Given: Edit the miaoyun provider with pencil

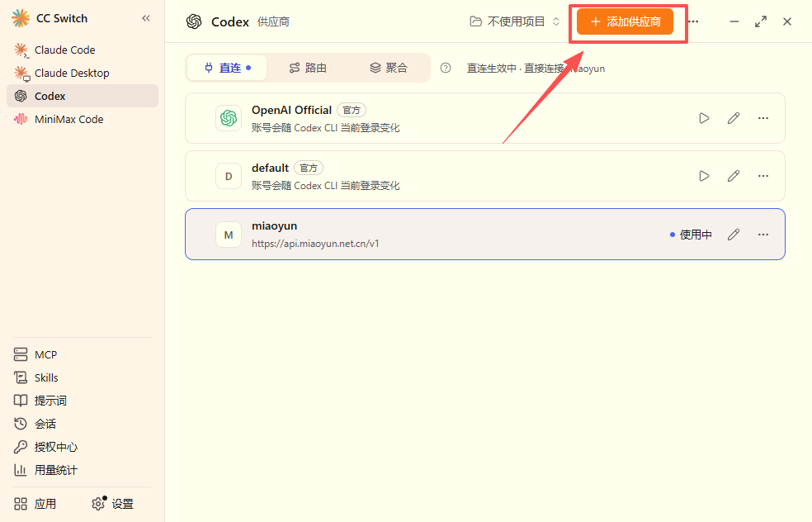Looking at the screenshot, I should coord(734,235).
